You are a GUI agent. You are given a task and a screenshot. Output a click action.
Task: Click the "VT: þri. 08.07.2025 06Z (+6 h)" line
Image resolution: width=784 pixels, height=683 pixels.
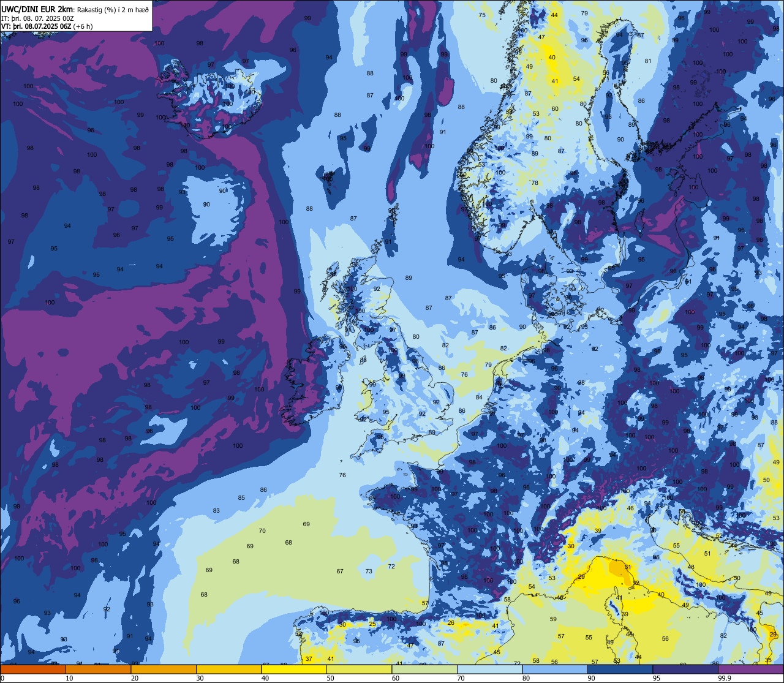click(x=47, y=26)
